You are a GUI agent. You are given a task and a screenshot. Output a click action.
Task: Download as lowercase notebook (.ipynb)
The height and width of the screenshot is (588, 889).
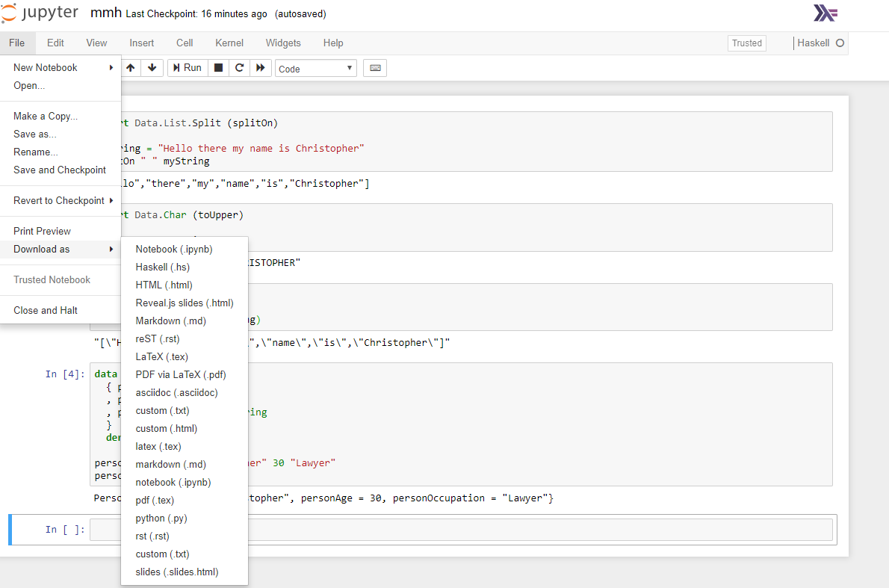click(185, 483)
